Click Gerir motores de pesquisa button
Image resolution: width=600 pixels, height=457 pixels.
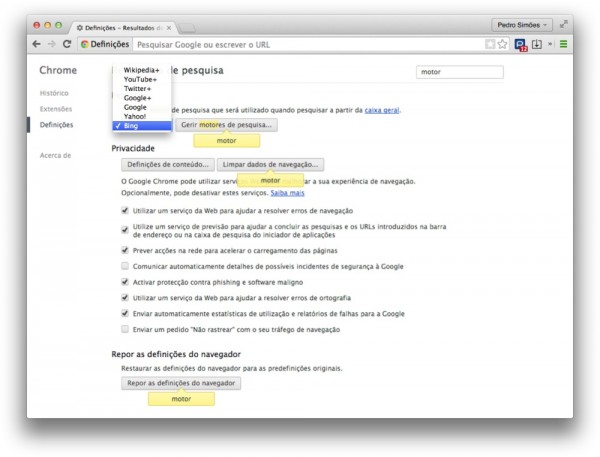226,125
